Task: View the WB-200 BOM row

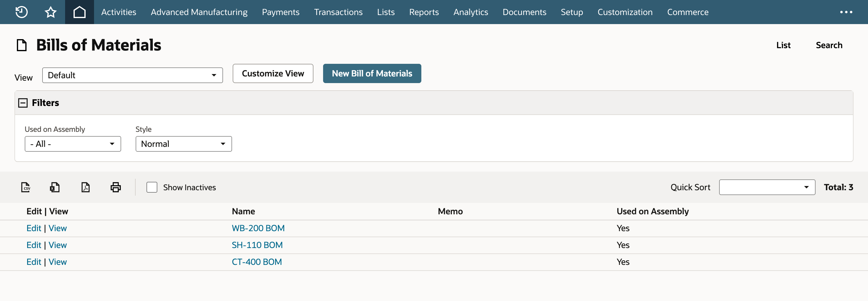Action: pos(58,228)
